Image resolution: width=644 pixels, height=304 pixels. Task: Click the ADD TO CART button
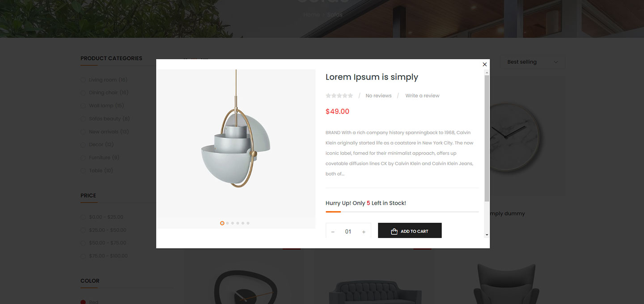[x=410, y=231]
